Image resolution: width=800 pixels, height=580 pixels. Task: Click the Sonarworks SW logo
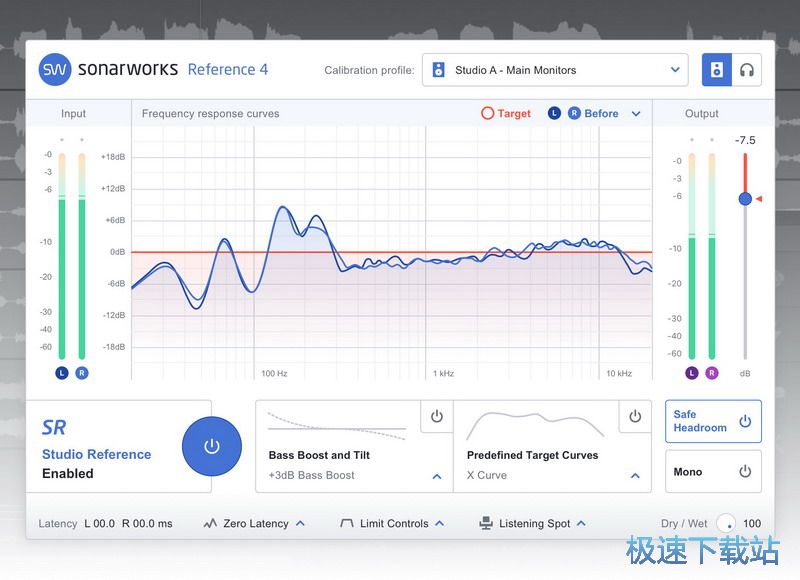tap(54, 69)
